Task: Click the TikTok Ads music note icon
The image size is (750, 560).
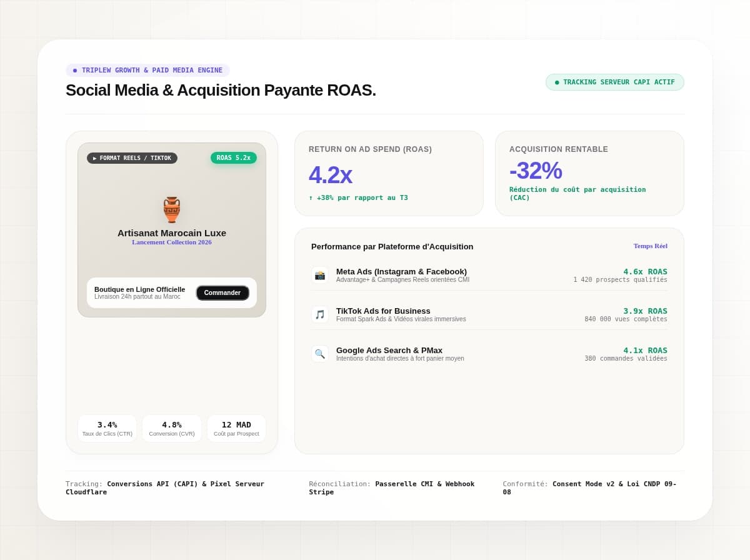Action: (x=320, y=314)
